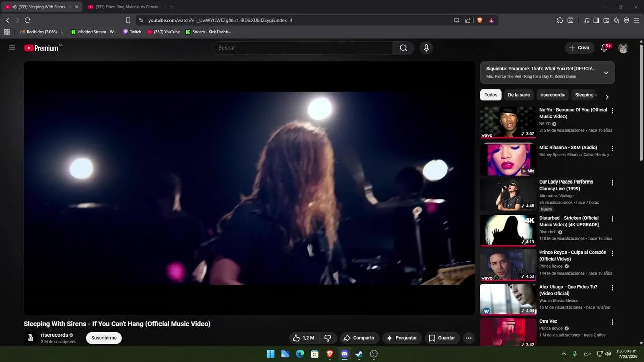Dislike the video with thumbs down

[x=328, y=338]
